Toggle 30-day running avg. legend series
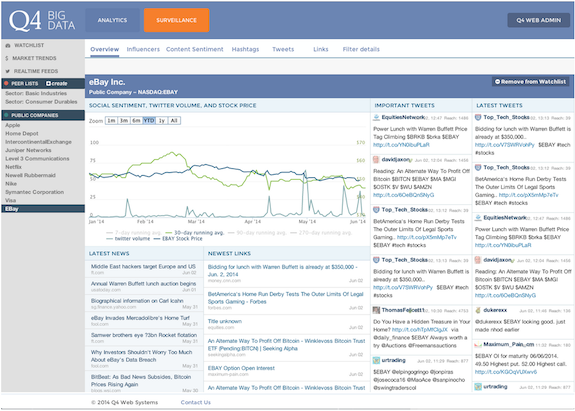Image resolution: width=575 pixels, height=411 pixels. [x=194, y=232]
